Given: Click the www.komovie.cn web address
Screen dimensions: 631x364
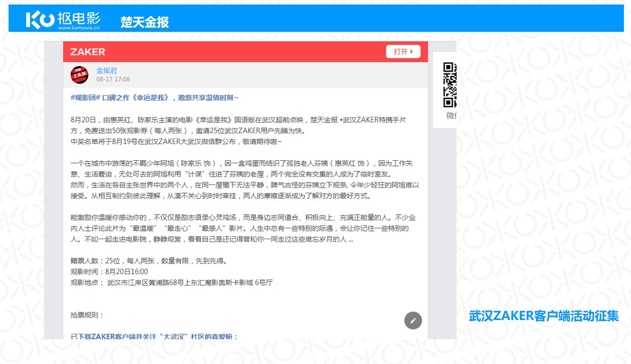Looking at the screenshot, I should pyautogui.click(x=79, y=28).
